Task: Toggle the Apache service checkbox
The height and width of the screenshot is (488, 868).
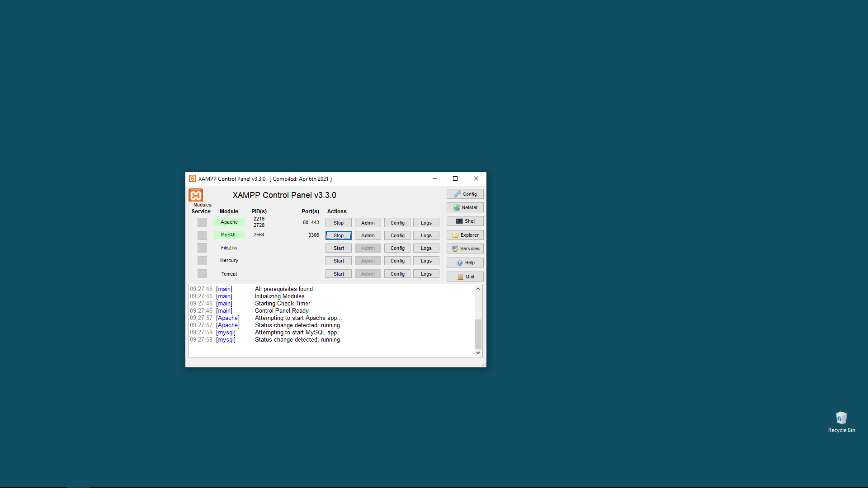Action: 202,222
